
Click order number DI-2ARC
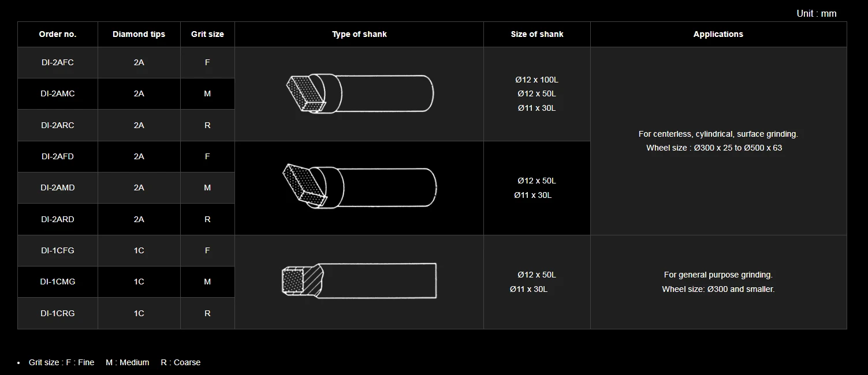tap(58, 125)
